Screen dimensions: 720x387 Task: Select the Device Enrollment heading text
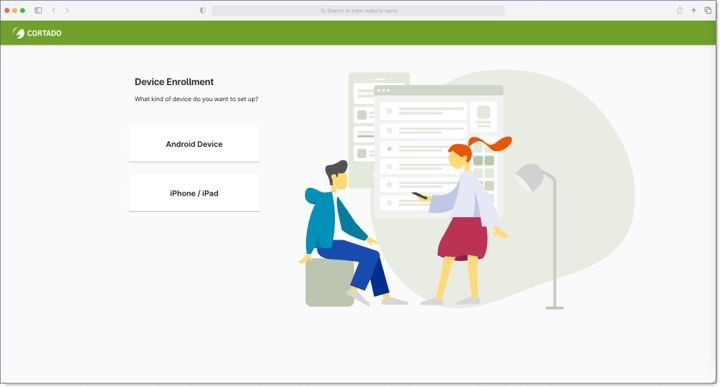click(x=174, y=82)
